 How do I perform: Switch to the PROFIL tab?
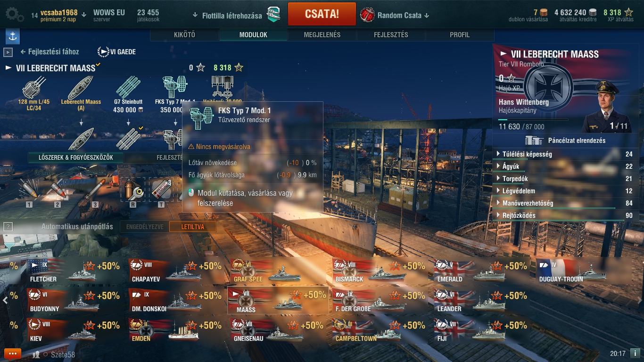460,35
